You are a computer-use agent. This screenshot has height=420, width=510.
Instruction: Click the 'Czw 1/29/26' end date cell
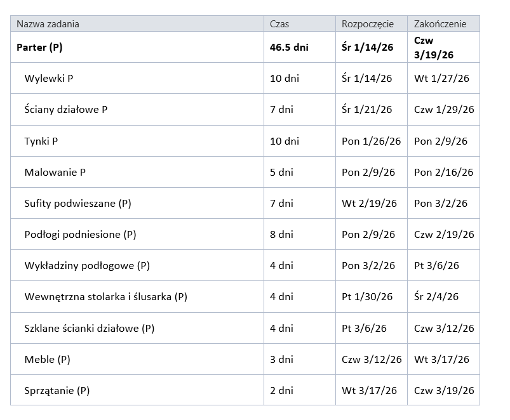(444, 110)
